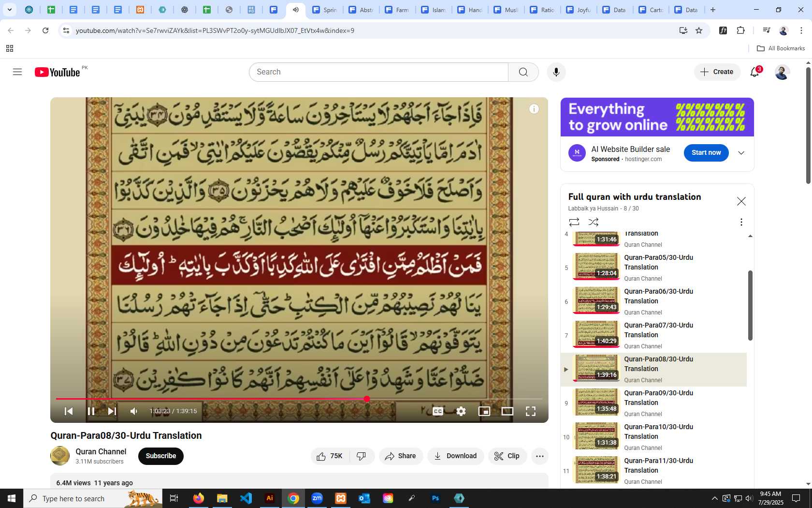Screen dimensions: 812x508
Task: Clip a section of the video
Action: [507, 456]
